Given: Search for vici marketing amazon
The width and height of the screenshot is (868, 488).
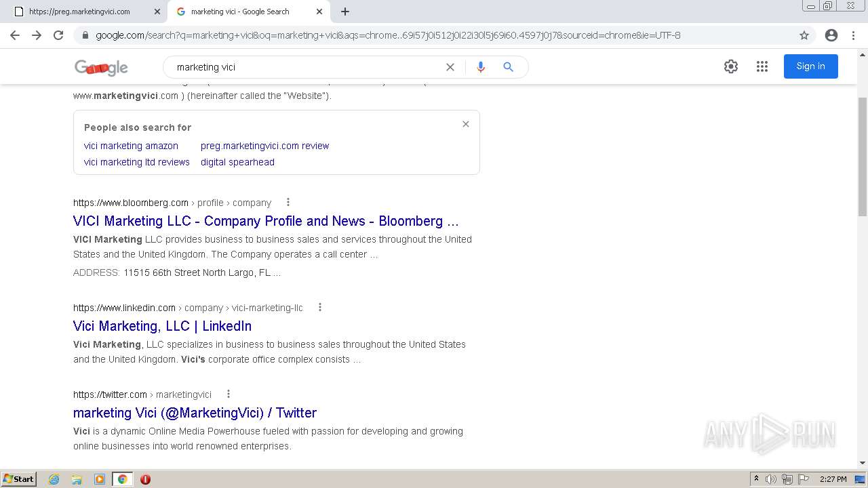Looking at the screenshot, I should [x=131, y=146].
